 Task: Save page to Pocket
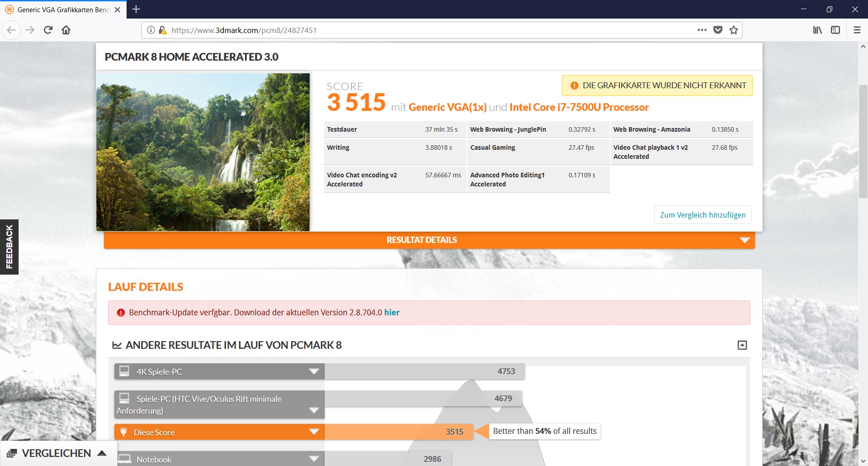point(718,30)
